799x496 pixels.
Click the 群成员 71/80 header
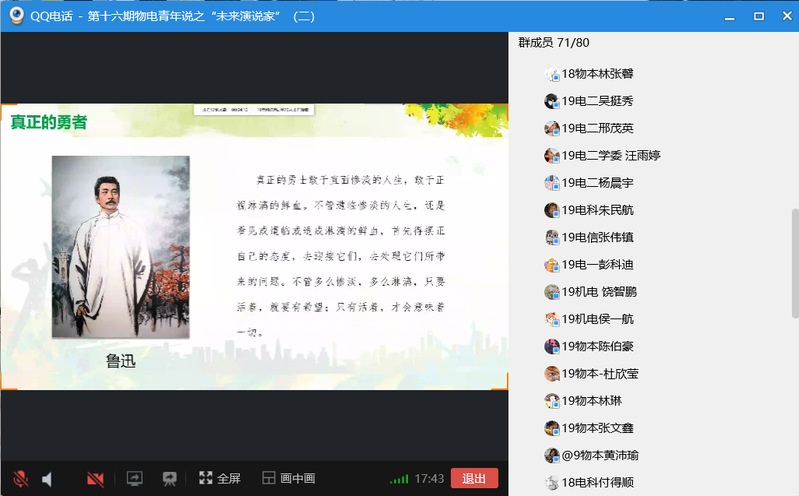[x=554, y=42]
